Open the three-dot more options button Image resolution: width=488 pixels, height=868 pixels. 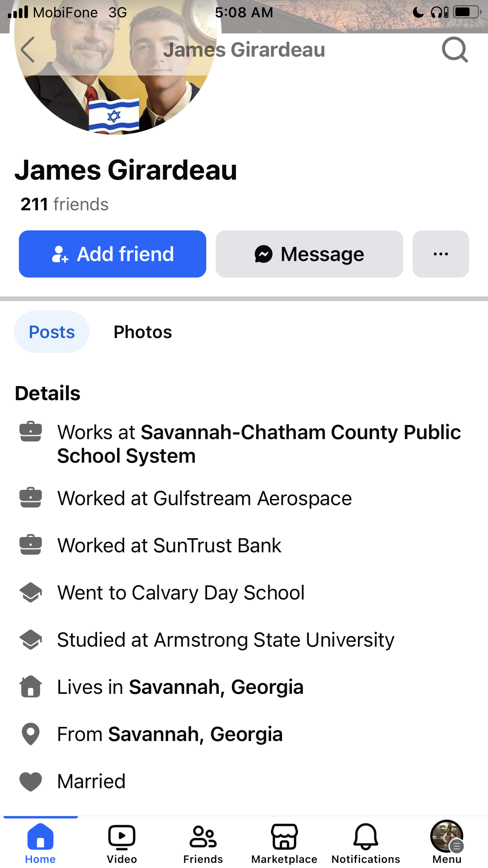tap(441, 254)
